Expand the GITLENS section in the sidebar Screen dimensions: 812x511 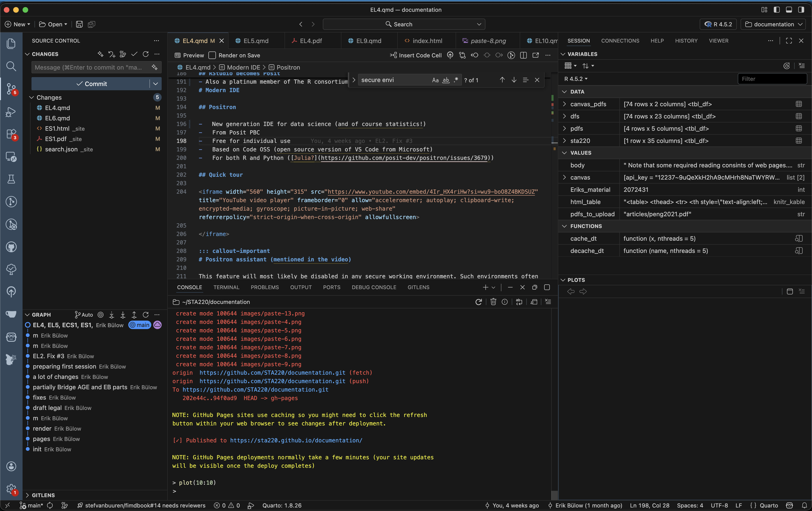click(x=43, y=495)
